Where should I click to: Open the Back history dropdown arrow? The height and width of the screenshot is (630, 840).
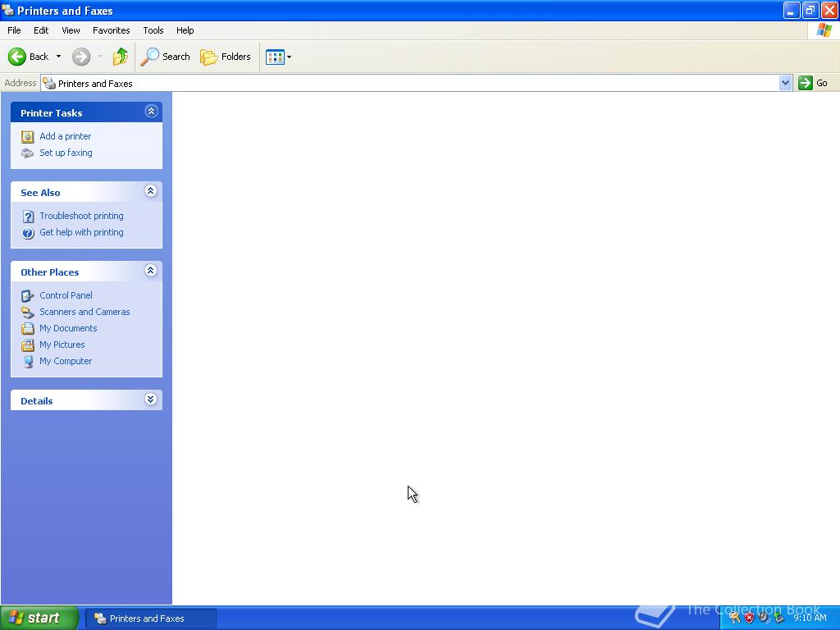click(x=58, y=57)
